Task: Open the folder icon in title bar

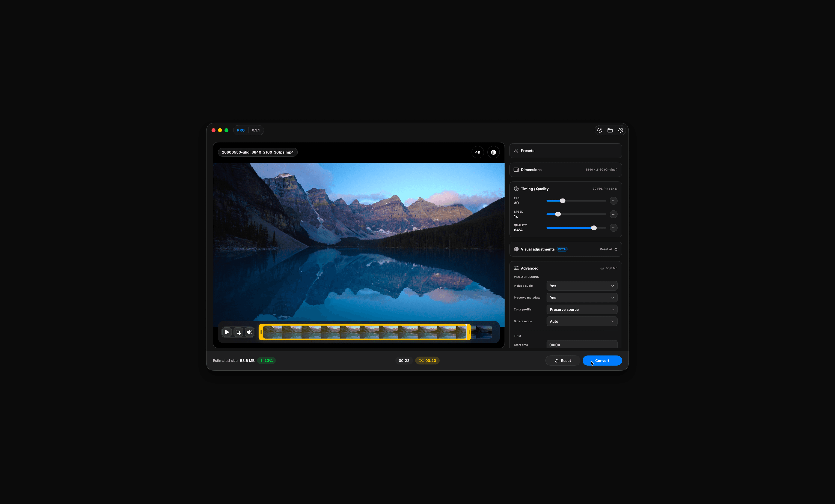Action: (x=610, y=130)
